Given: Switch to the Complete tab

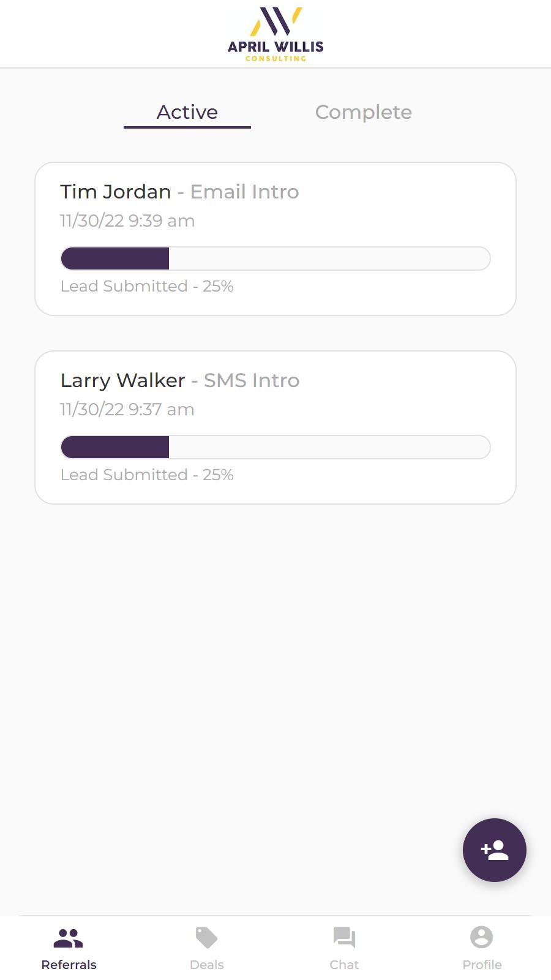Looking at the screenshot, I should click(x=364, y=112).
